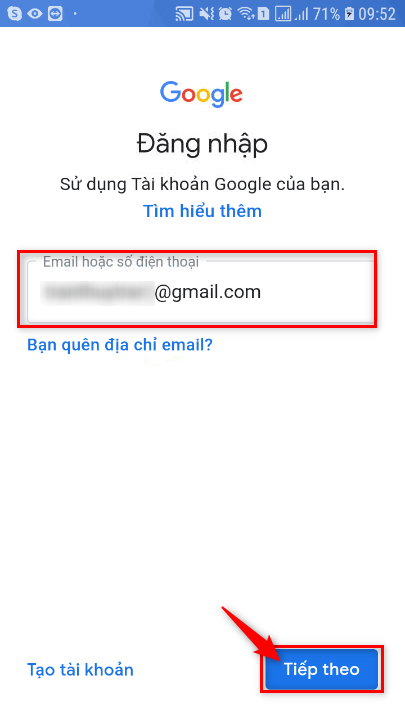Tap the TeamViewer icon in status bar
405x719 pixels.
click(x=55, y=14)
